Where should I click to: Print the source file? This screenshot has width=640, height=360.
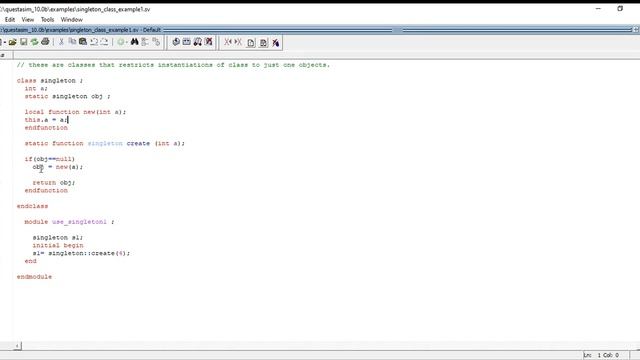point(45,42)
